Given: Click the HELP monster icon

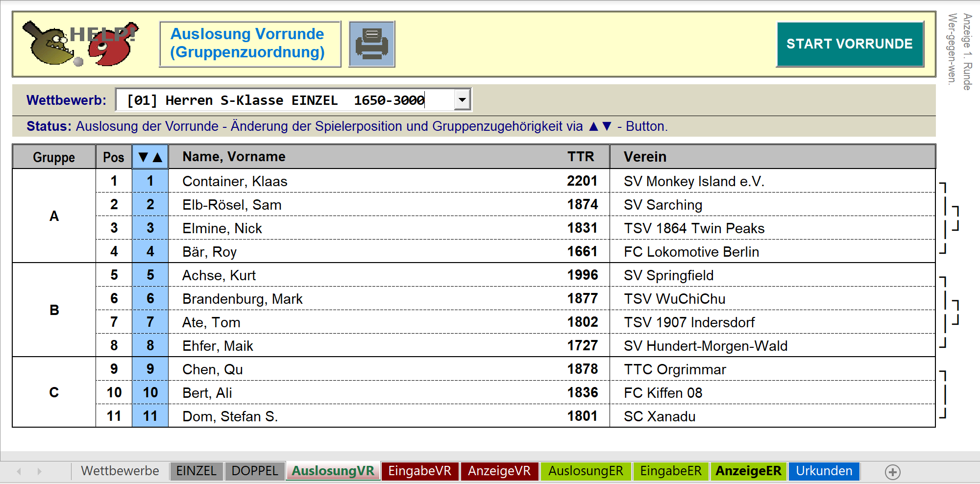Looking at the screenshot, I should [81, 44].
